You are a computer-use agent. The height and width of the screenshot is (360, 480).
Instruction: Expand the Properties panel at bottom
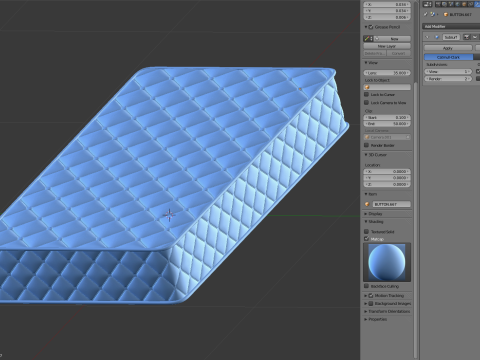pyautogui.click(x=366, y=319)
